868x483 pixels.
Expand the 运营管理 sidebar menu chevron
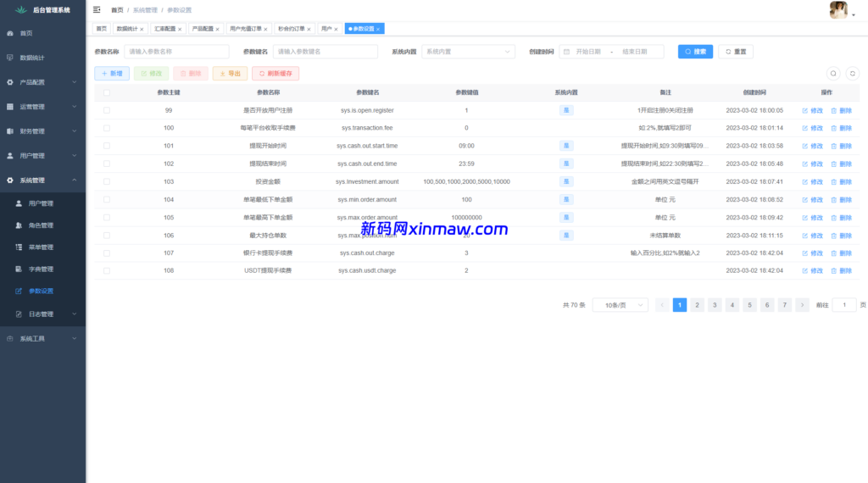[x=75, y=107]
